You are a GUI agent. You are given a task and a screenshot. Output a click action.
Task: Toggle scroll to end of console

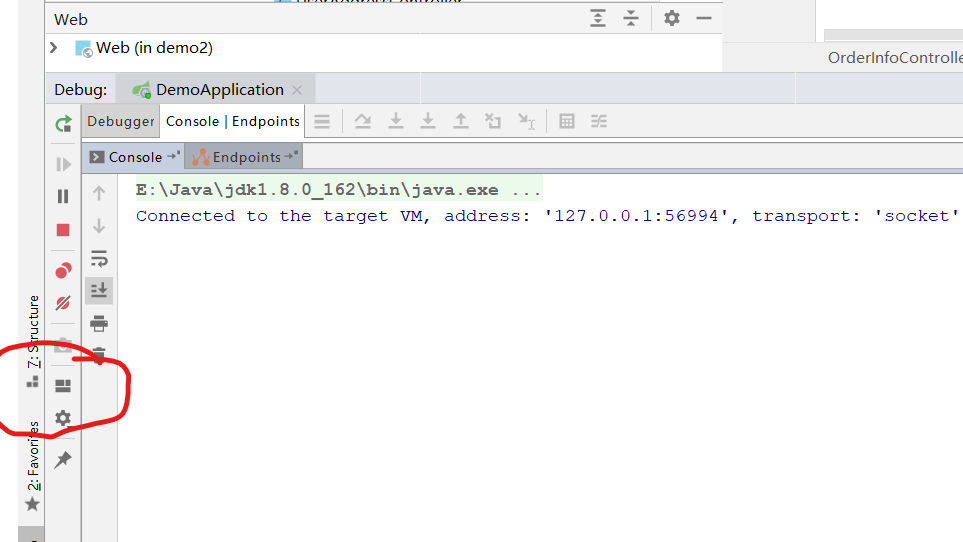[99, 290]
